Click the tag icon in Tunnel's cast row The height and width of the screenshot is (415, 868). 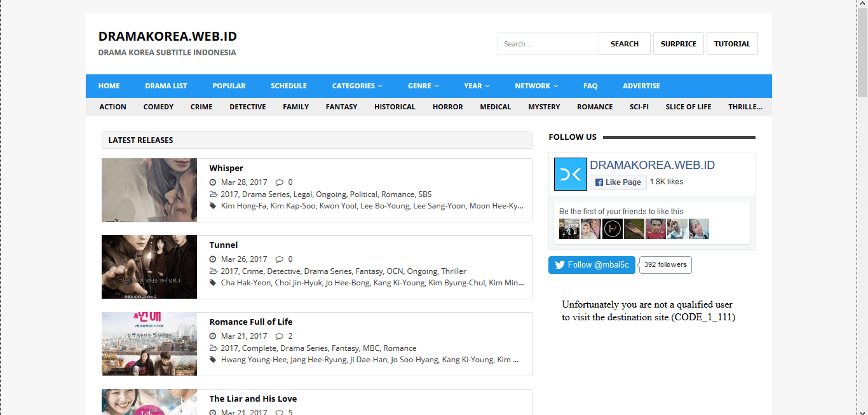[213, 283]
